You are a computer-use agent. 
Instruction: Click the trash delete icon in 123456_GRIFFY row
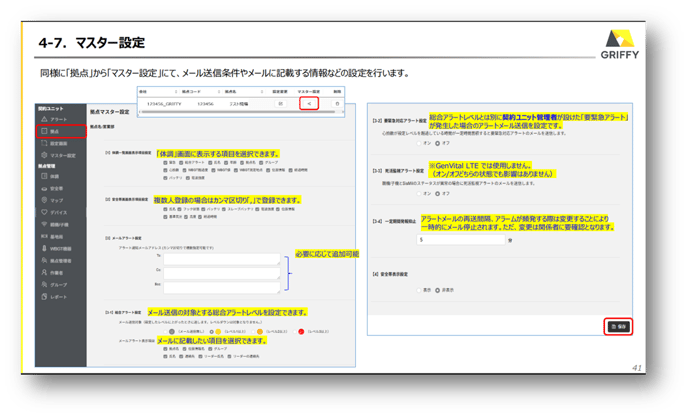coord(337,104)
